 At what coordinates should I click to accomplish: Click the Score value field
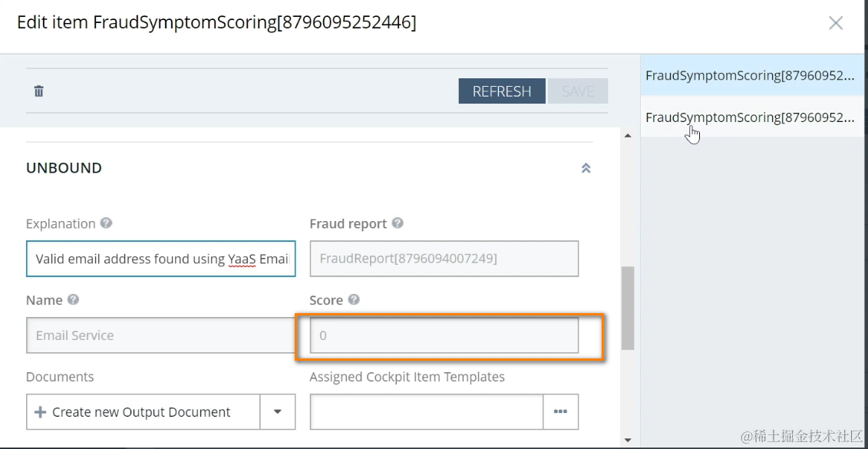(444, 335)
